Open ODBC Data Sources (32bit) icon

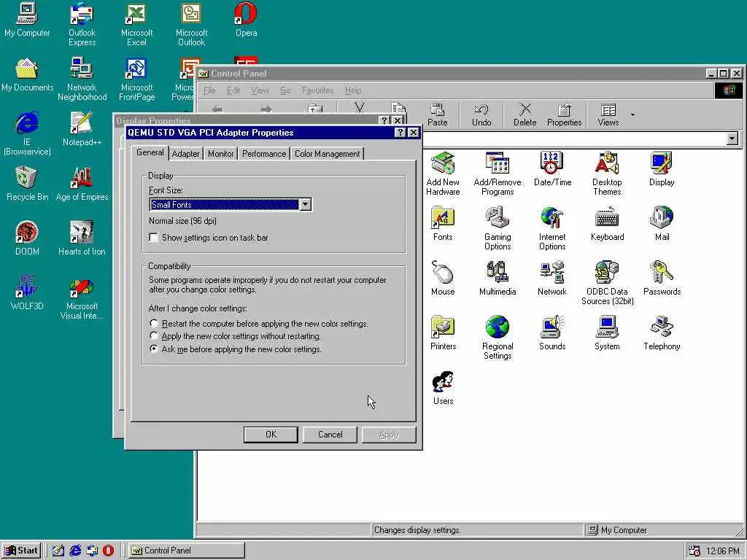(x=607, y=283)
